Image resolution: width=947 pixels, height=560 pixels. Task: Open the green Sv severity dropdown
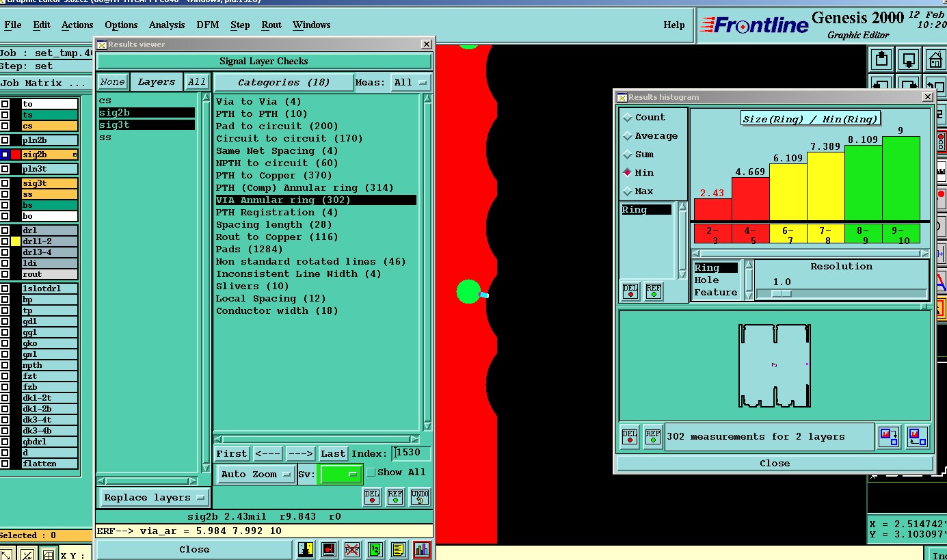pos(341,474)
